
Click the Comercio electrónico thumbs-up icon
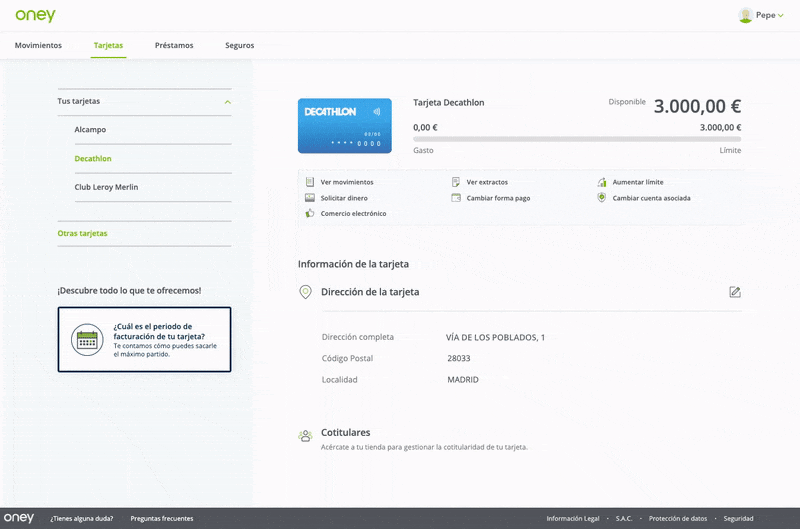click(x=310, y=213)
